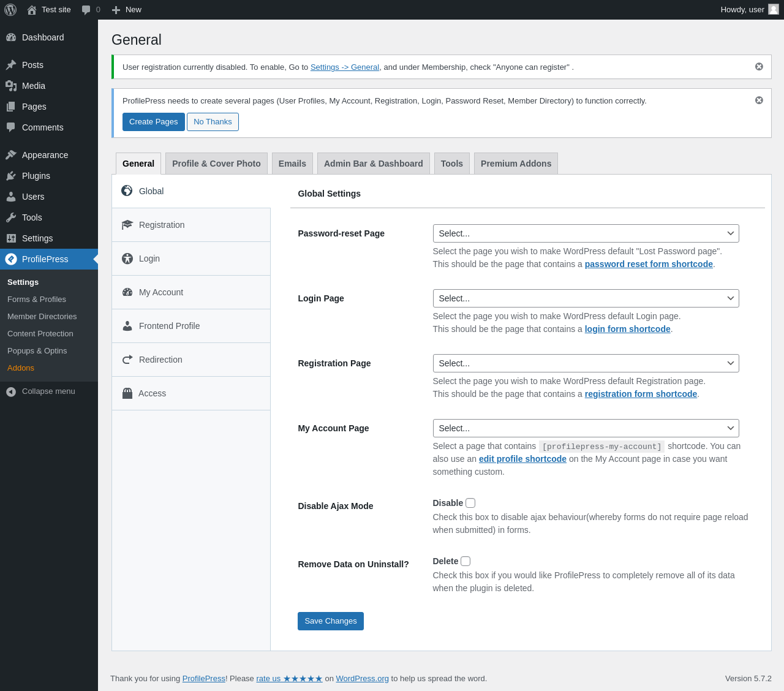The width and height of the screenshot is (784, 691).
Task: Click the Access store icon
Action: click(127, 393)
